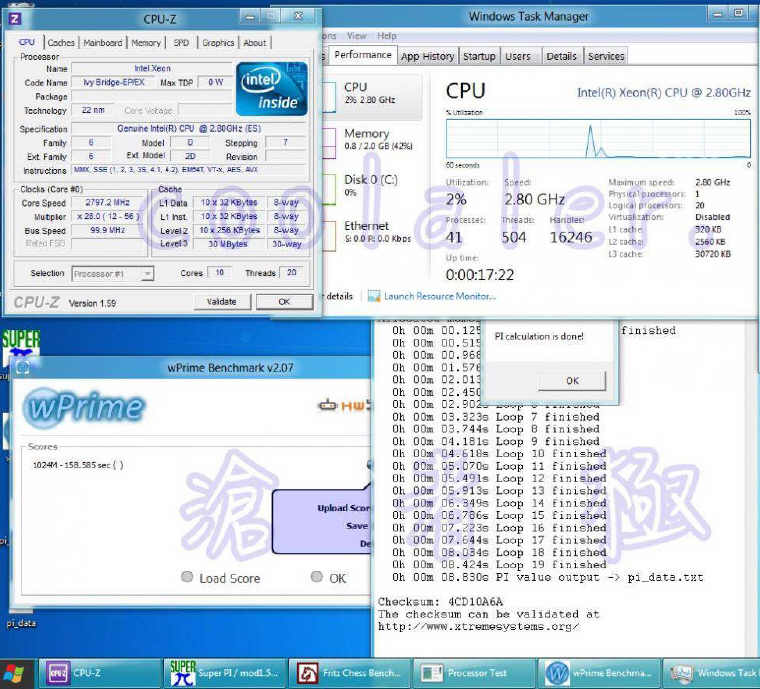Screen dimensions: 760x689
Task: Select the Load Score radio button
Action: 187,577
